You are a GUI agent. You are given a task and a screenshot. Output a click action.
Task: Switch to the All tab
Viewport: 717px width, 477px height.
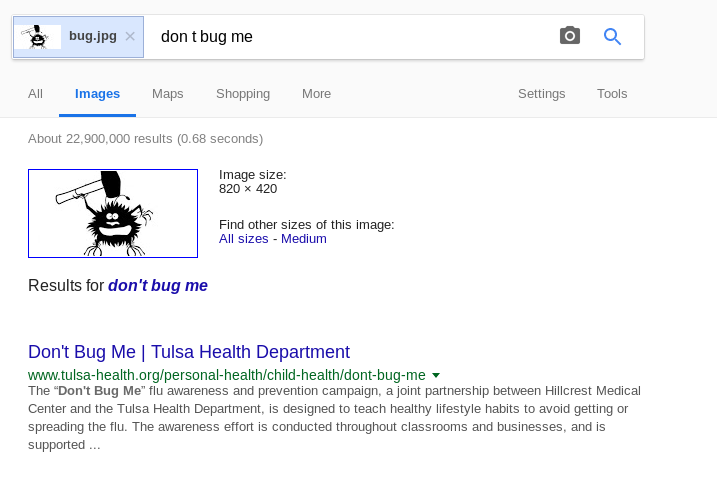pyautogui.click(x=35, y=94)
